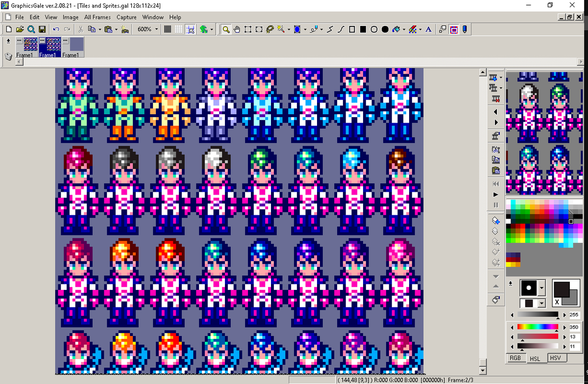The width and height of the screenshot is (588, 384).
Task: Toggle the snap to grid button
Action: 190,29
